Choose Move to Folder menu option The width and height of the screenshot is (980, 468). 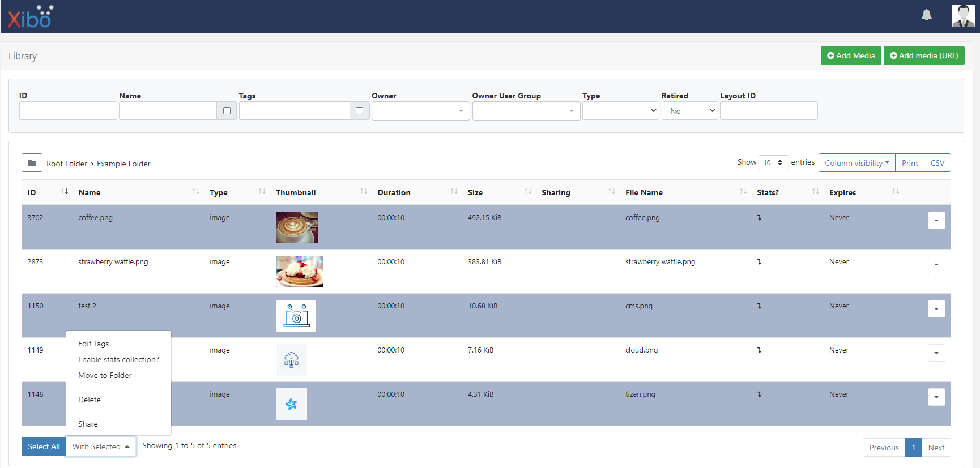105,375
